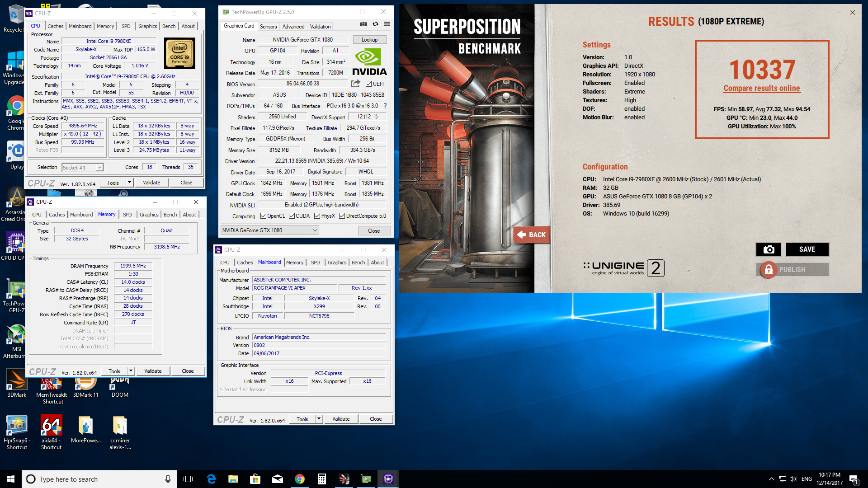Click ENG language indicator in tray
This screenshot has width=868, height=488.
[x=807, y=479]
